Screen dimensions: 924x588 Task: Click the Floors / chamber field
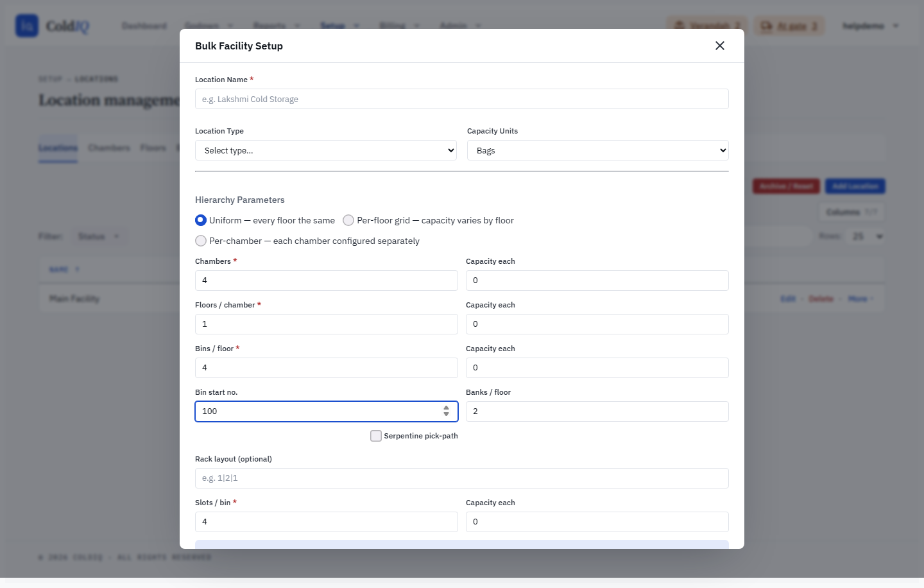pos(327,324)
